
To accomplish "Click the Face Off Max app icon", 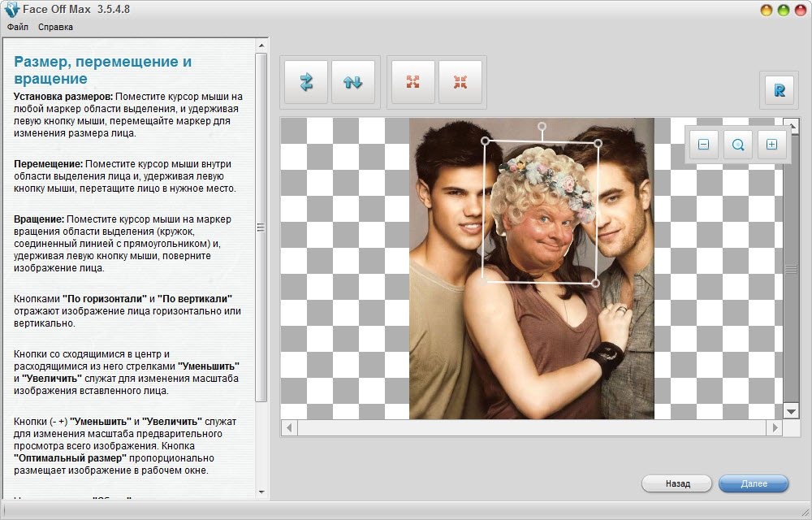I will [x=11, y=9].
